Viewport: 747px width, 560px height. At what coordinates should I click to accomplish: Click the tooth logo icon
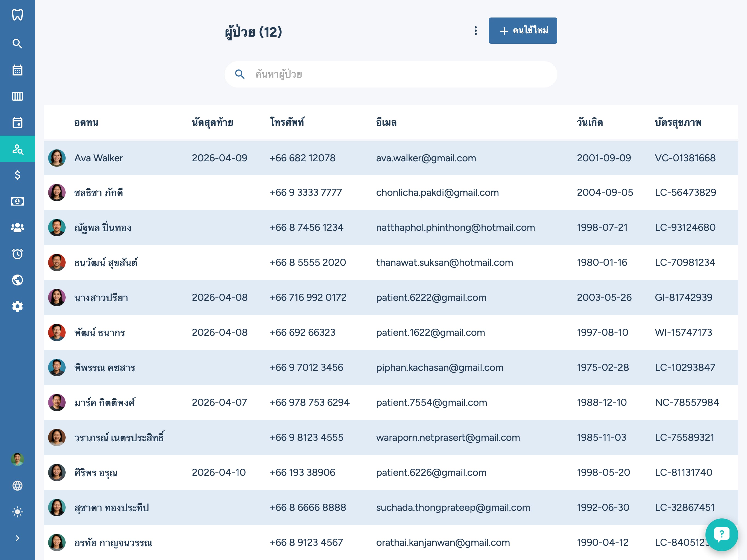tap(17, 15)
